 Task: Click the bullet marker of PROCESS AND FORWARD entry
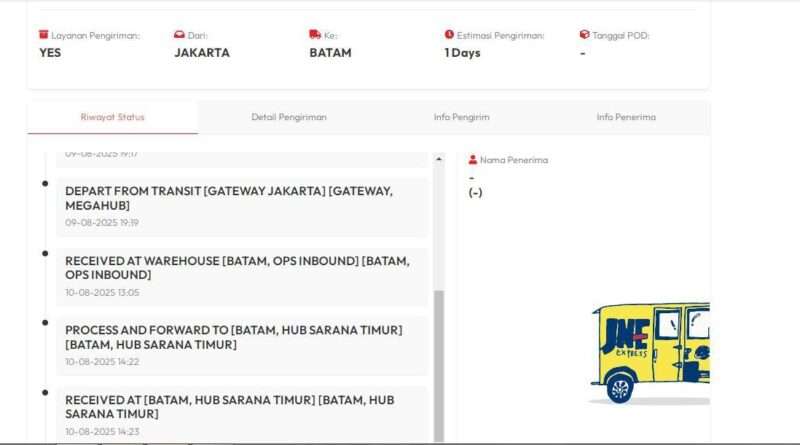coord(45,323)
